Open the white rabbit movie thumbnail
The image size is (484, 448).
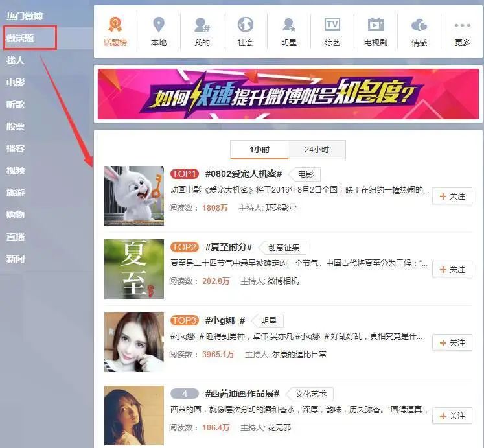pos(134,196)
